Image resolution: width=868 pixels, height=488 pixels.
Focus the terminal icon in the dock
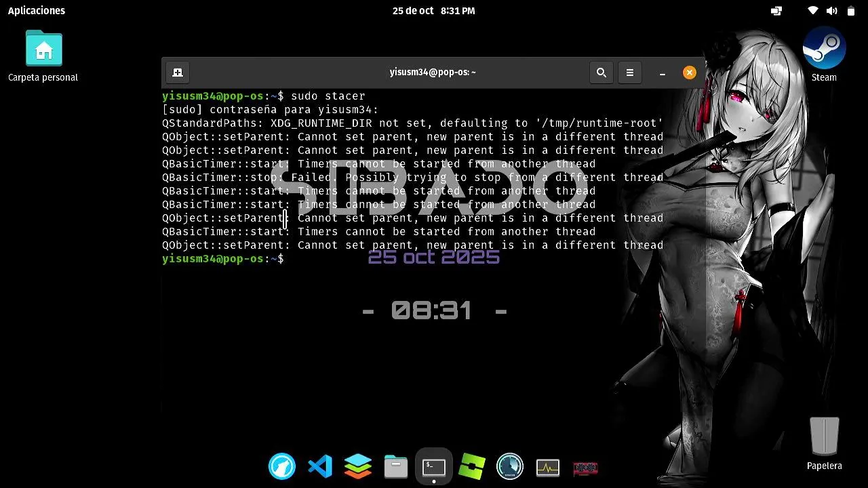click(434, 467)
